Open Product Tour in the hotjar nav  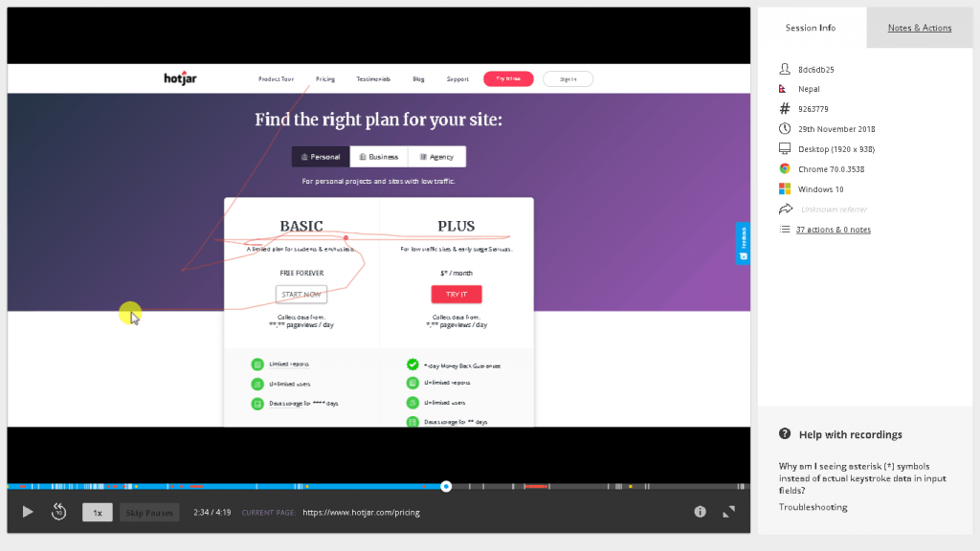[x=276, y=78]
